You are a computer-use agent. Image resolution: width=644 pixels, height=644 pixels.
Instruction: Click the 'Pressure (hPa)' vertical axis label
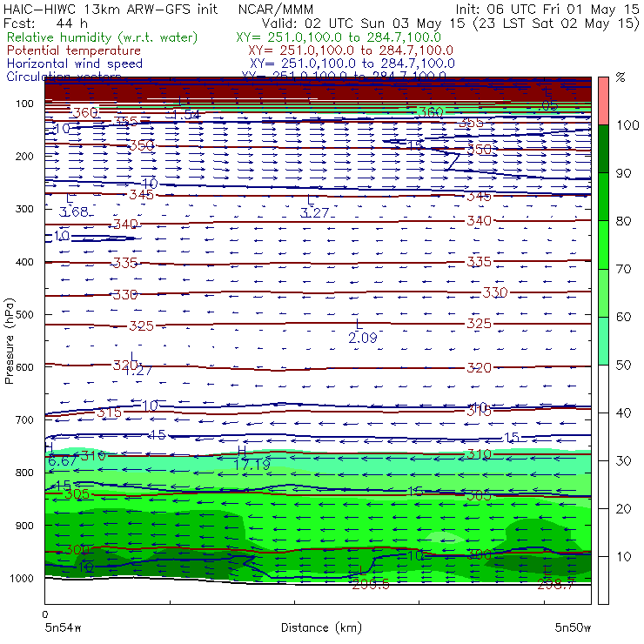(9, 341)
